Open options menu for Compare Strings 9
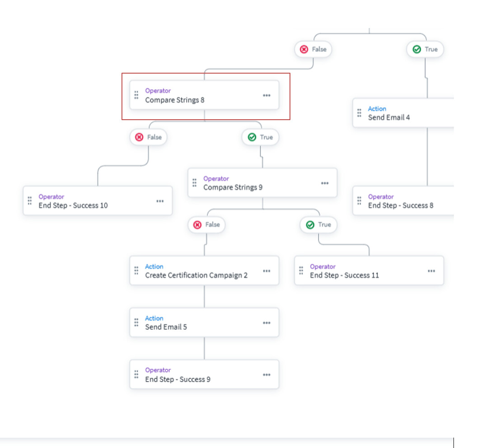This screenshot has height=448, width=500. click(325, 183)
